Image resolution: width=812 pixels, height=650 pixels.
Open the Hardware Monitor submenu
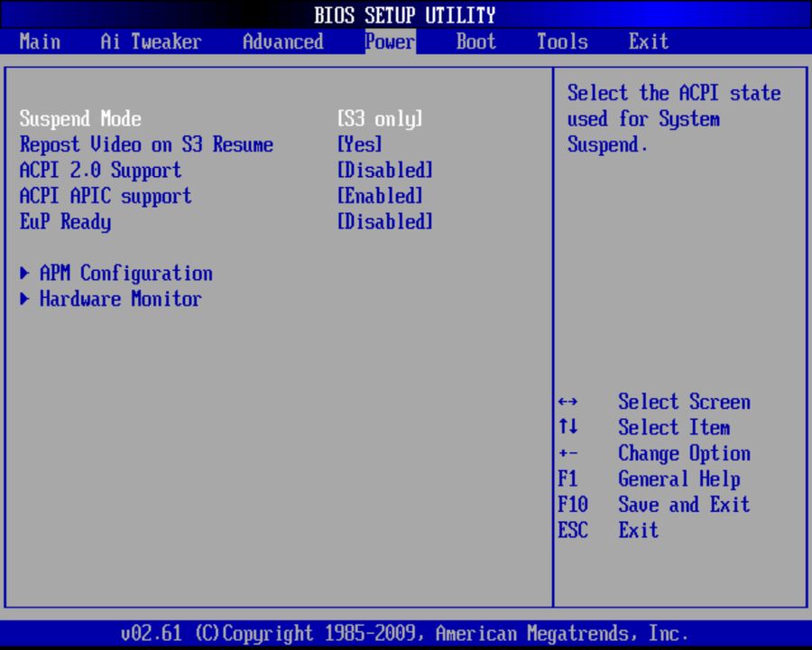click(121, 299)
